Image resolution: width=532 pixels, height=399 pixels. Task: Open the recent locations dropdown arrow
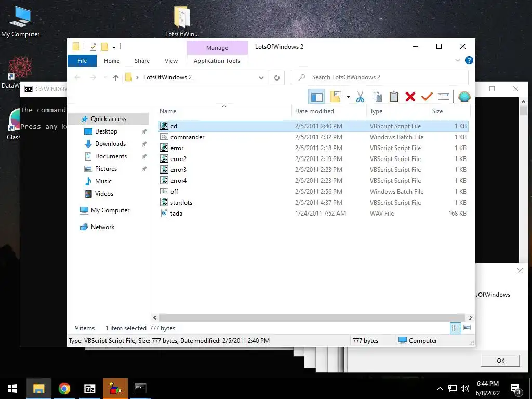(105, 77)
